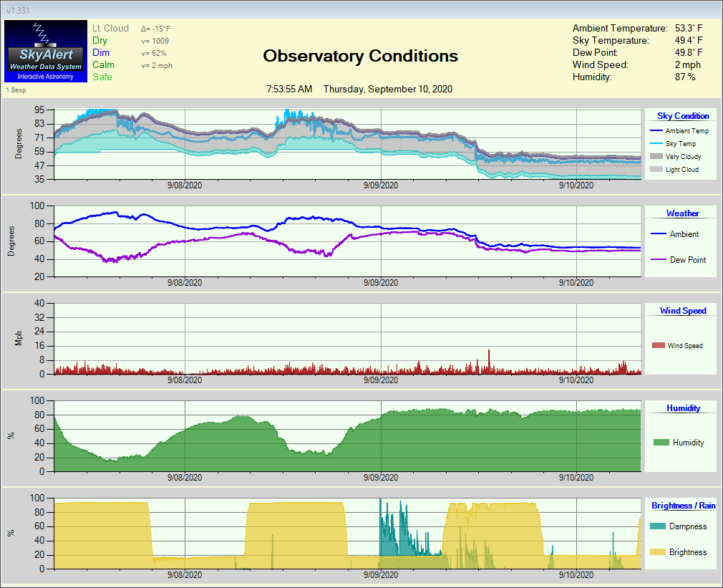723x588 pixels.
Task: Select the yellow Brightness legend swatch
Action: [659, 552]
